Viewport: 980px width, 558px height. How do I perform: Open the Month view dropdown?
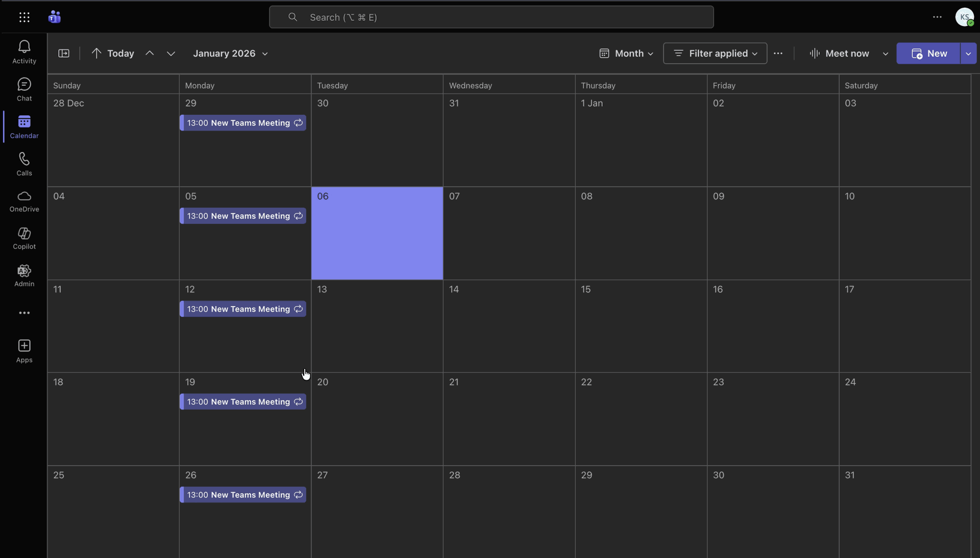[x=626, y=54]
